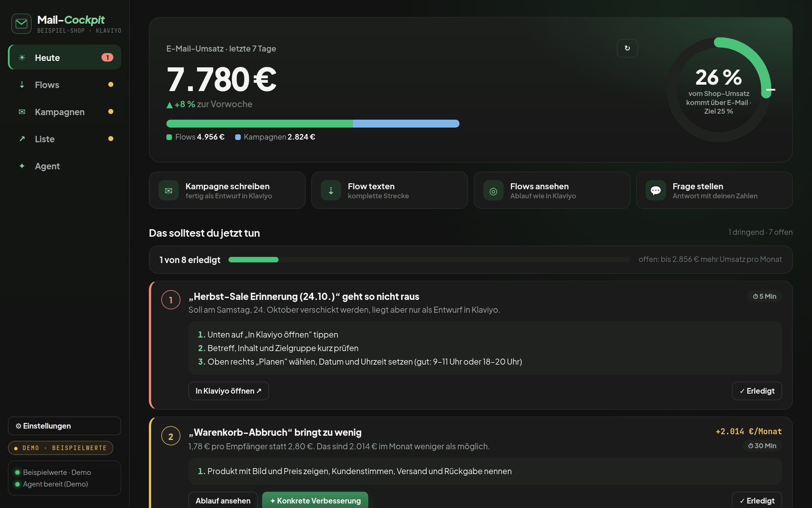Click the 5 Min time badge
Image resolution: width=812 pixels, height=508 pixels.
765,296
